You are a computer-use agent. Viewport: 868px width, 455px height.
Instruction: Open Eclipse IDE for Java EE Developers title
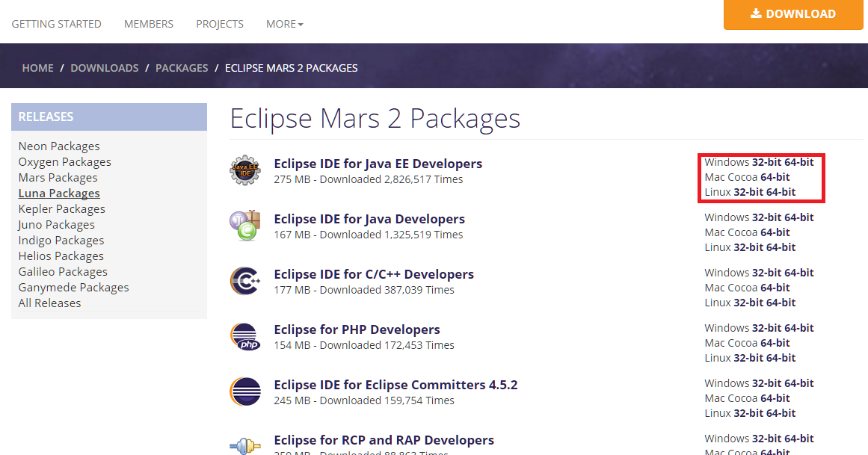point(378,164)
